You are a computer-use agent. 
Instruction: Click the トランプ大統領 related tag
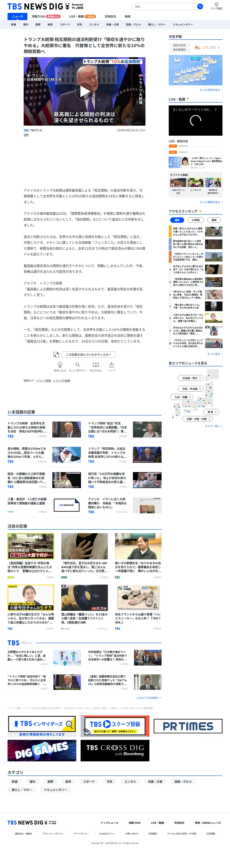(61, 381)
